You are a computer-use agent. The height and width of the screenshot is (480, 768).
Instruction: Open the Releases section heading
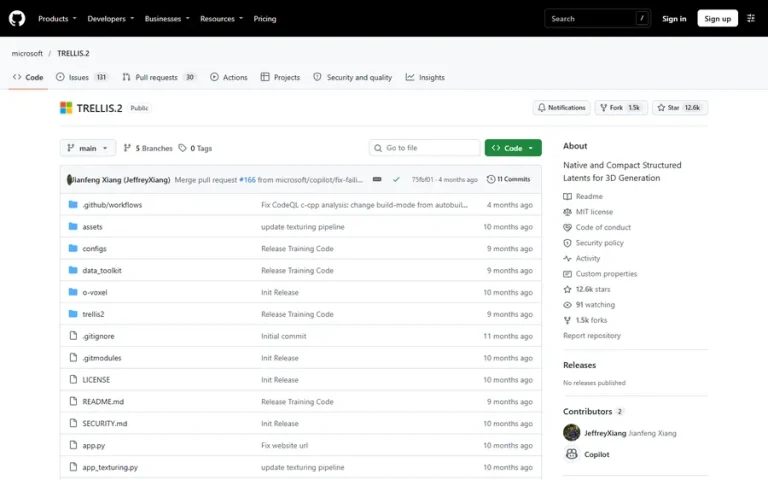579,365
